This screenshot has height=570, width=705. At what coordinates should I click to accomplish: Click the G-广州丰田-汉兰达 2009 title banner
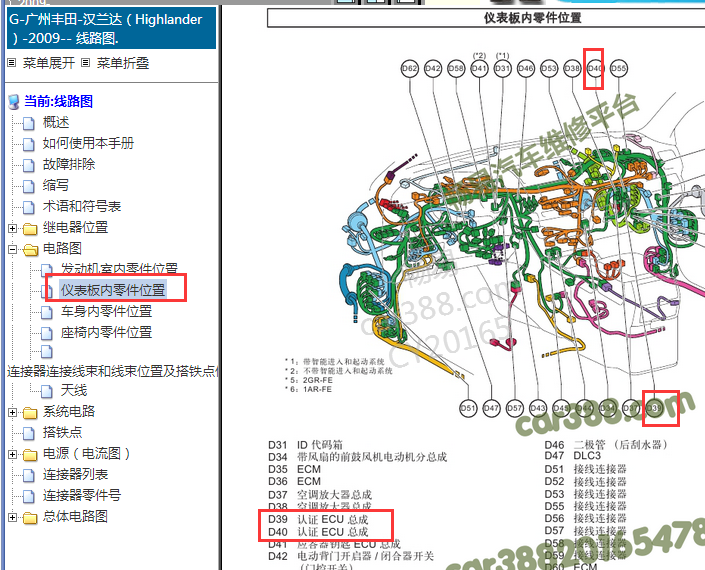[x=112, y=29]
